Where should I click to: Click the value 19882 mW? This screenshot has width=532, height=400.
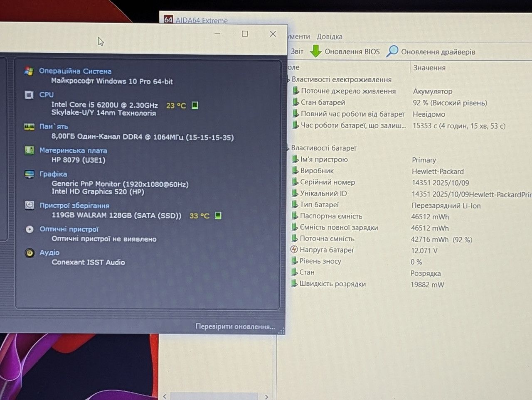point(427,285)
